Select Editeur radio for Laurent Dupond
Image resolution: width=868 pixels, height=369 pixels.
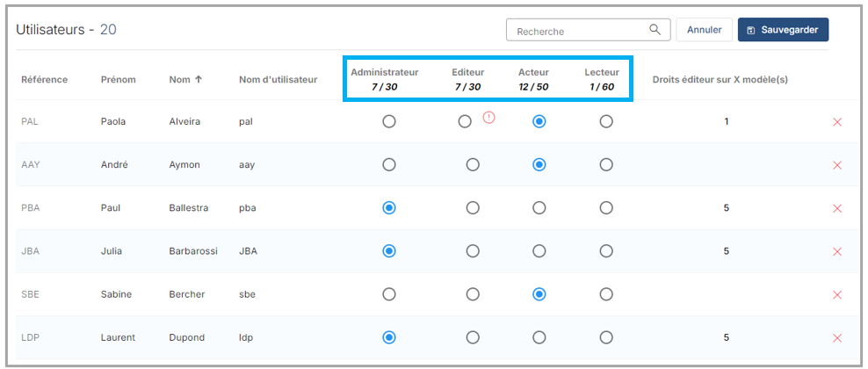point(473,337)
